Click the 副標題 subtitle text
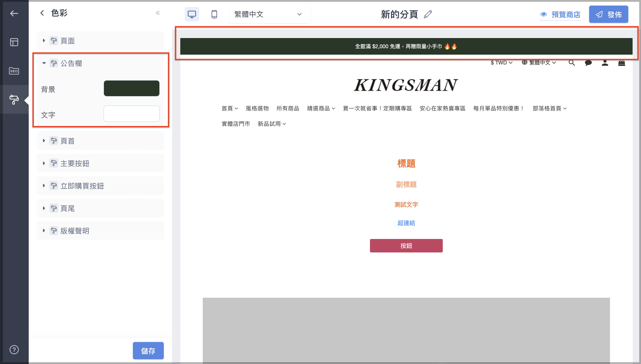 click(x=406, y=184)
